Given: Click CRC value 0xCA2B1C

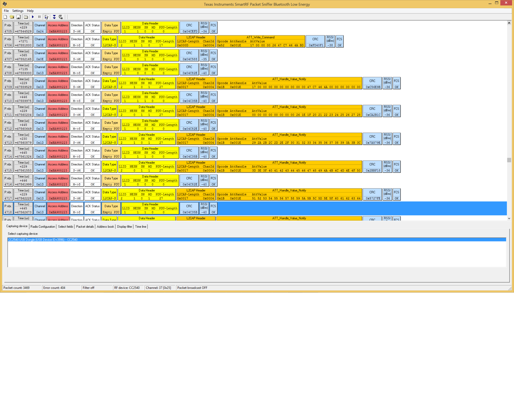Looking at the screenshot, I should (373, 115).
